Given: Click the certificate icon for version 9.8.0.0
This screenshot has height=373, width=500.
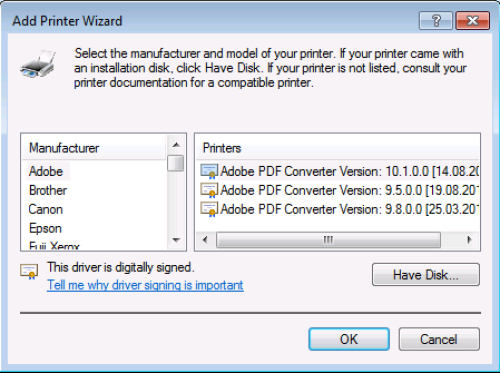Looking at the screenshot, I should coord(209,209).
